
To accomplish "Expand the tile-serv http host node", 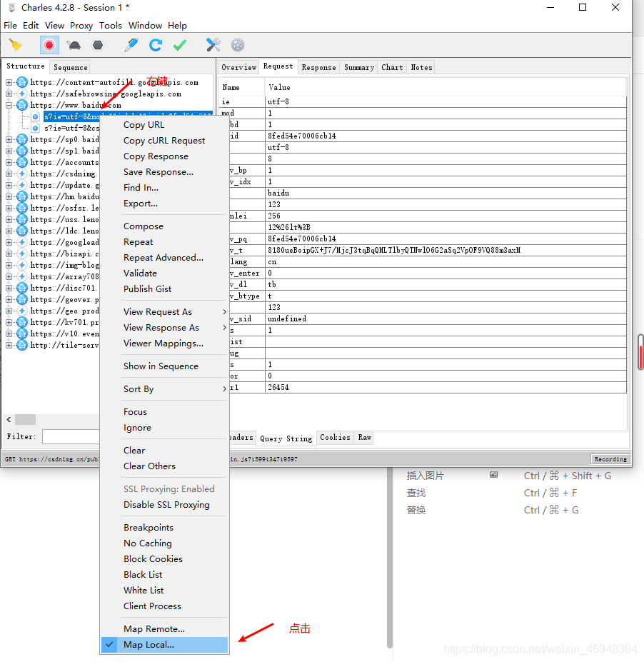I will (9, 345).
